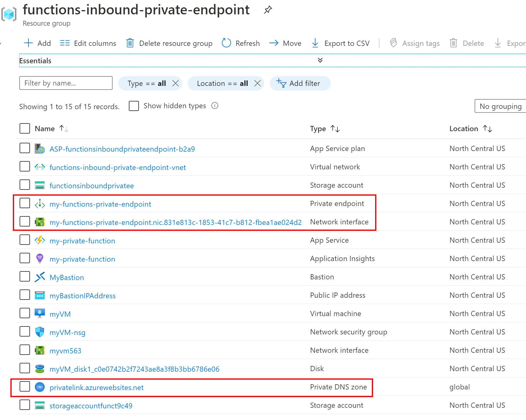Click the myvm563 network interface icon

tap(40, 350)
